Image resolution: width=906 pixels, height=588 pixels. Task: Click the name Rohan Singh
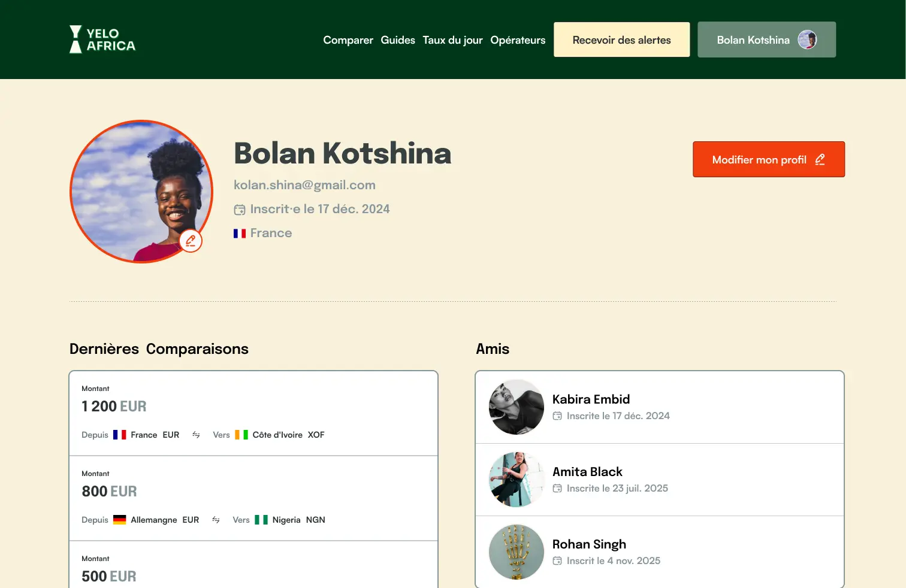589,544
